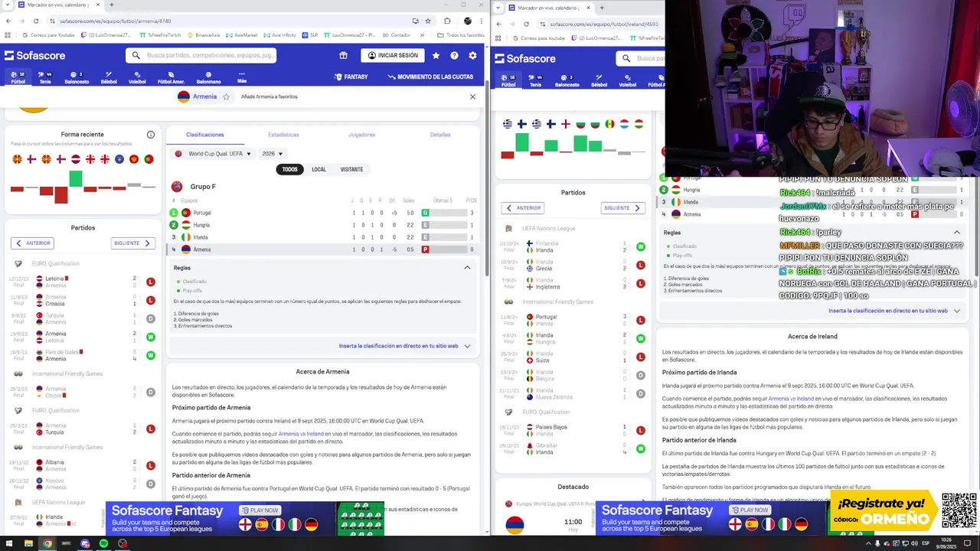Open the FANTASY menu item
The height and width of the screenshot is (551, 980).
pyautogui.click(x=351, y=77)
